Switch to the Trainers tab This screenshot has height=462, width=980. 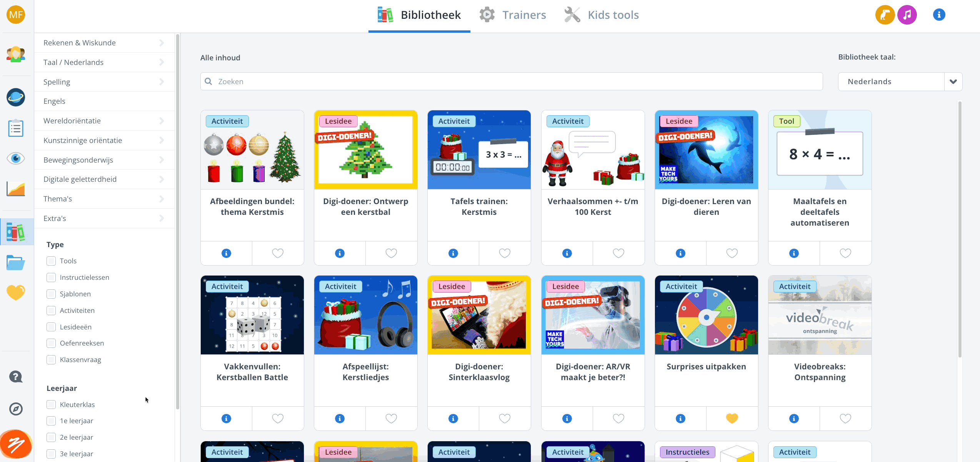513,15
